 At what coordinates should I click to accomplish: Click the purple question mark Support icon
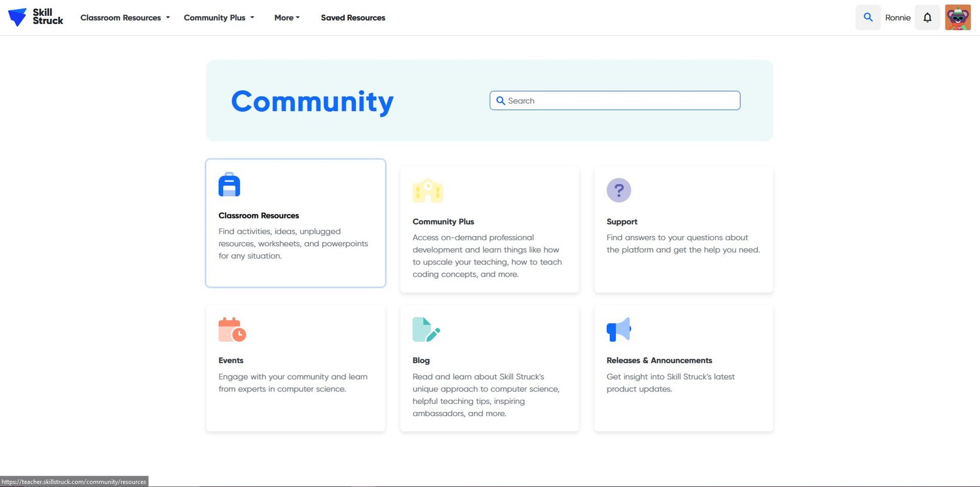pos(619,190)
